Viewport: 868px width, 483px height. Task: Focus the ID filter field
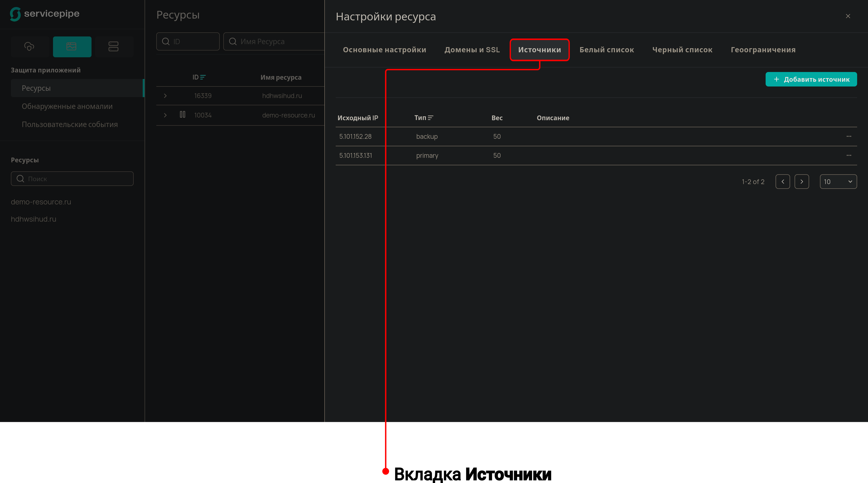pyautogui.click(x=188, y=41)
